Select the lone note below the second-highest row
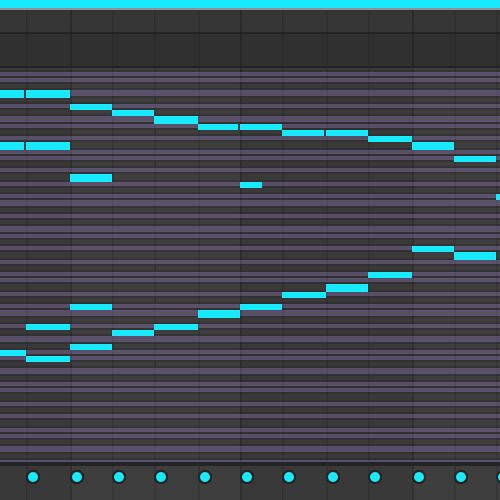 [x=91, y=178]
